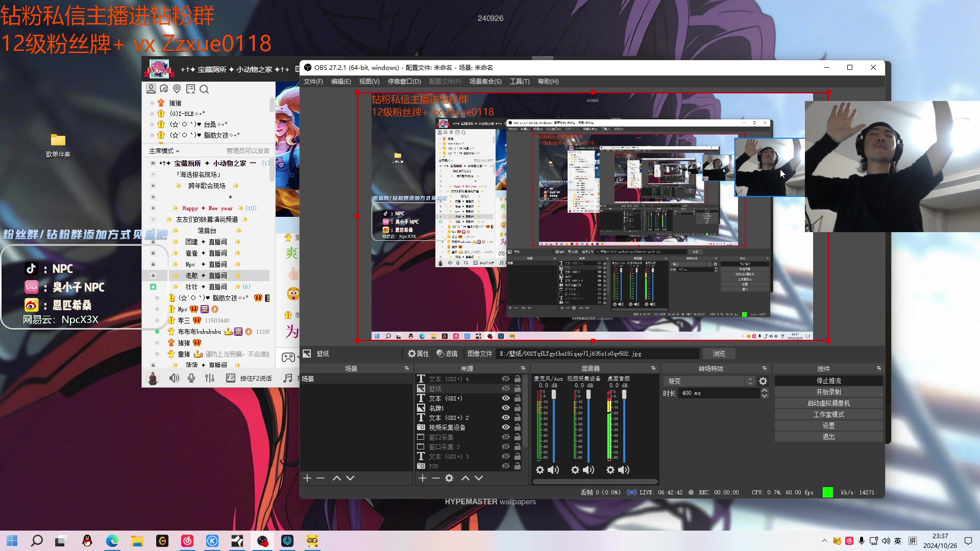
Task: Open transition settings gear next to 渐变
Action: pos(763,381)
